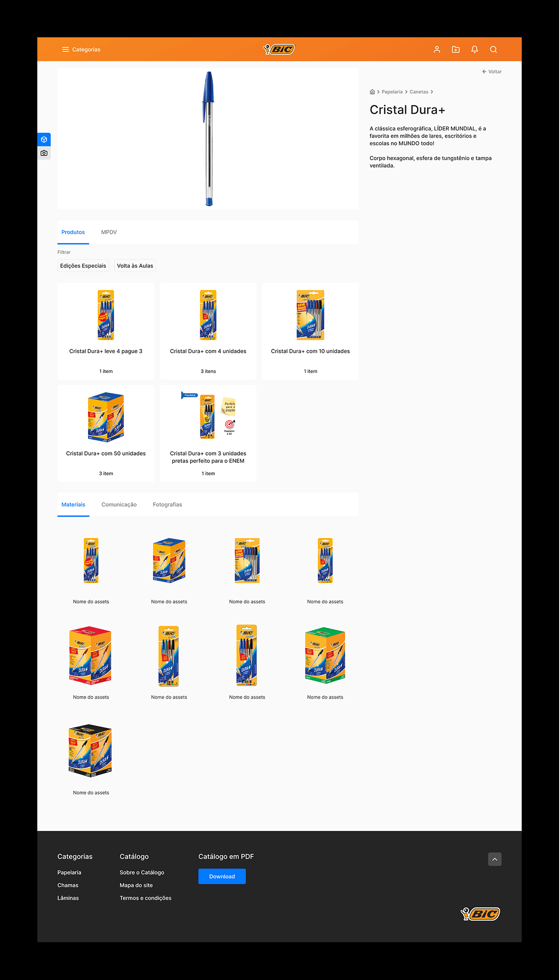Image resolution: width=559 pixels, height=980 pixels.
Task: Click the add-to-folder icon in header
Action: tap(456, 49)
